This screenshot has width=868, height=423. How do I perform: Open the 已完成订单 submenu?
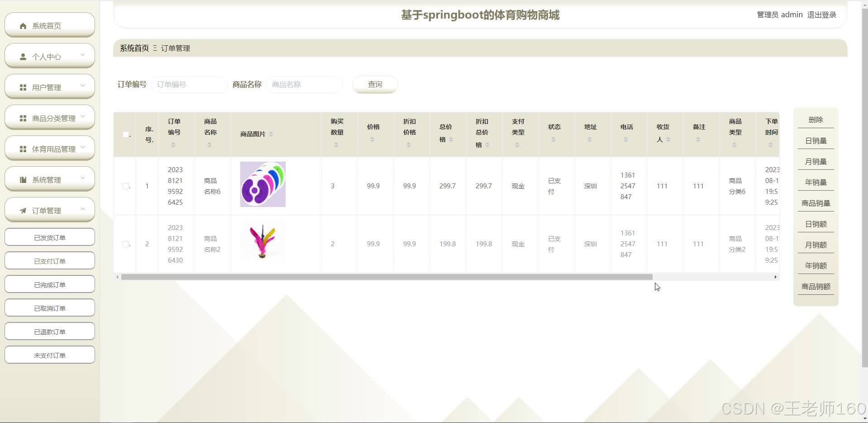[x=50, y=284]
